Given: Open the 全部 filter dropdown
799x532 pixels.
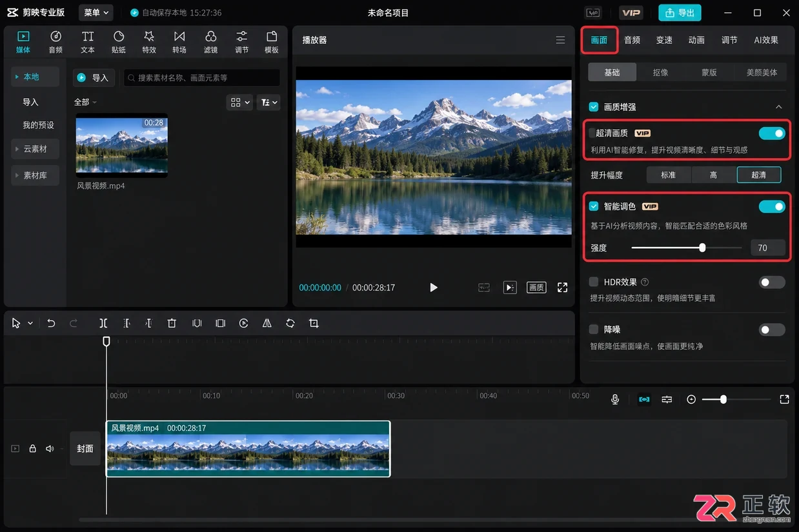Looking at the screenshot, I should click(x=85, y=102).
